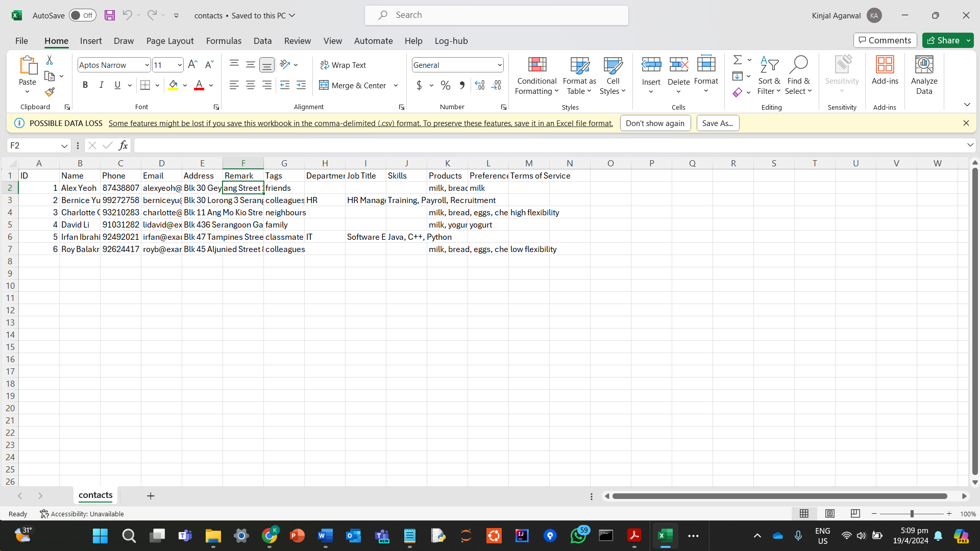
Task: Switch to Page Break Preview view
Action: click(855, 513)
